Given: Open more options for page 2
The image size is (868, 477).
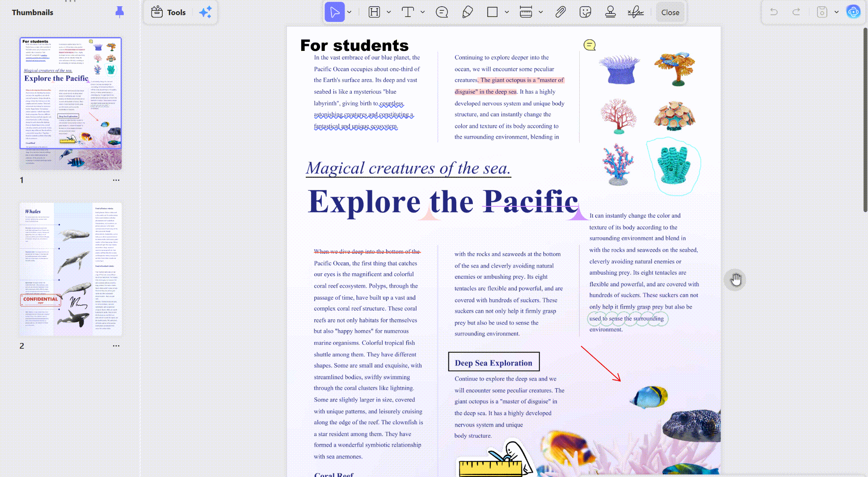Looking at the screenshot, I should click(x=116, y=346).
